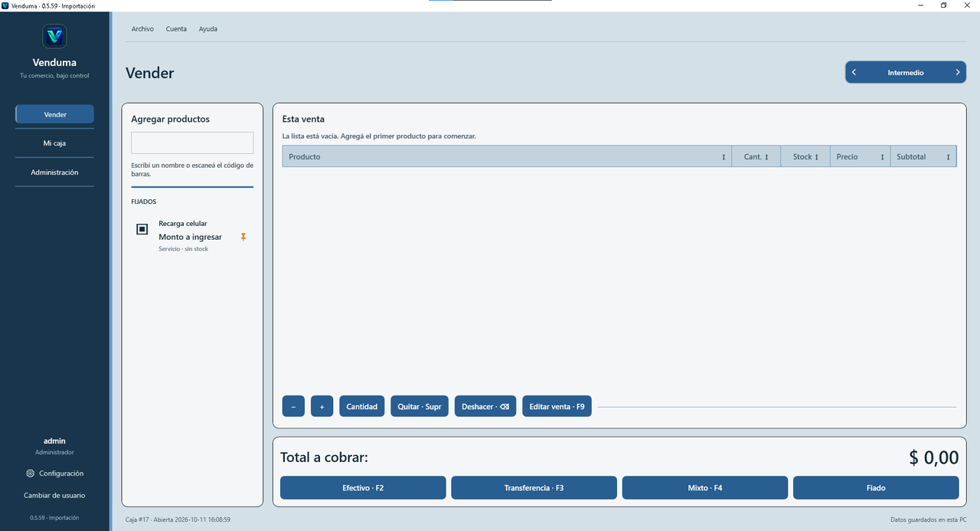Focus the Agregar productos search field
Screen dimensions: 980x531
(x=192, y=143)
